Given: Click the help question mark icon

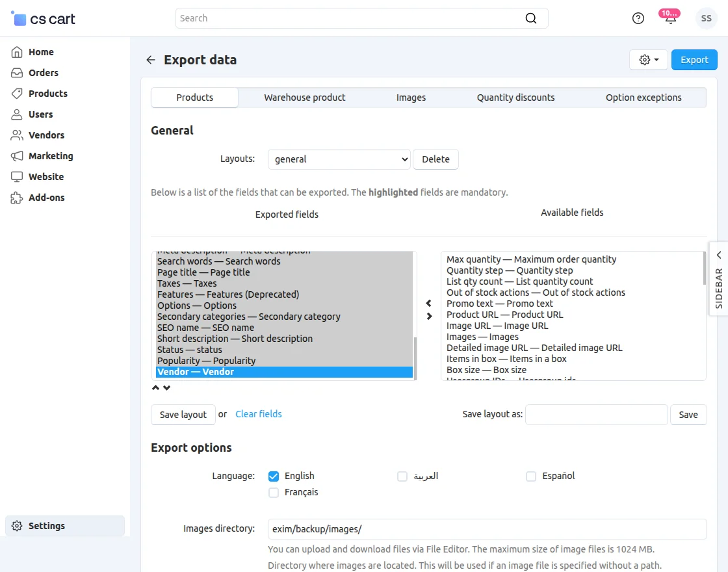Looking at the screenshot, I should point(638,18).
